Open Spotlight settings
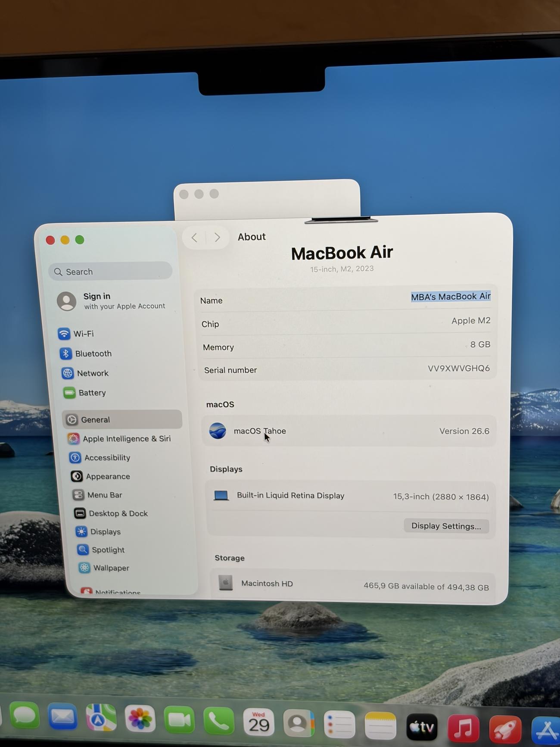The image size is (560, 747). (x=101, y=550)
